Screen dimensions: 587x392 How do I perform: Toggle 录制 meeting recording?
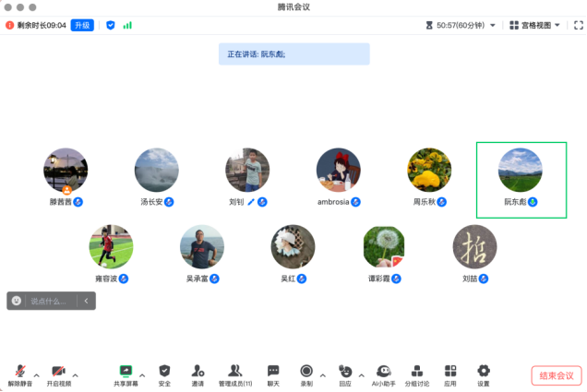point(305,372)
